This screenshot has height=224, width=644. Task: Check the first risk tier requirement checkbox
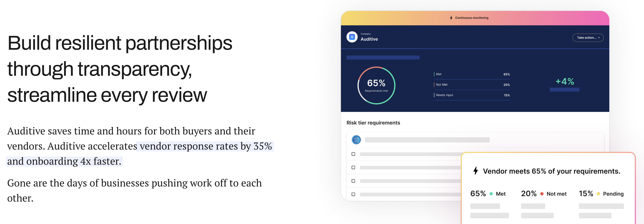(x=353, y=154)
